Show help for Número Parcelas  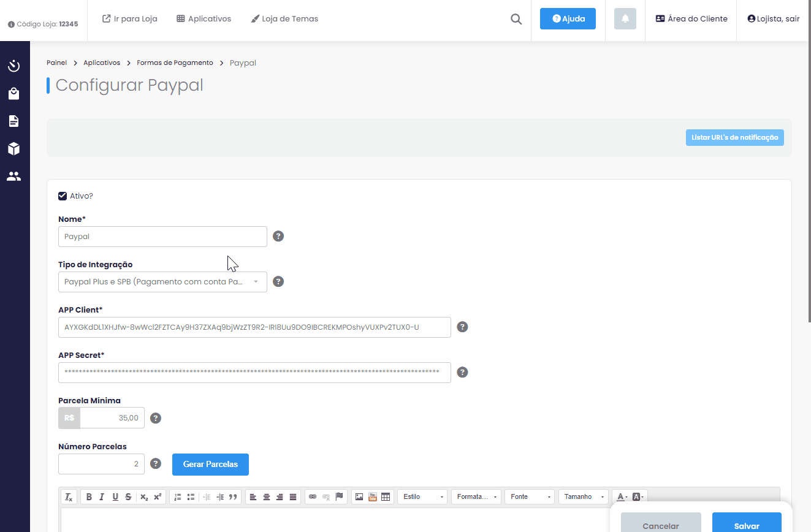[156, 463]
